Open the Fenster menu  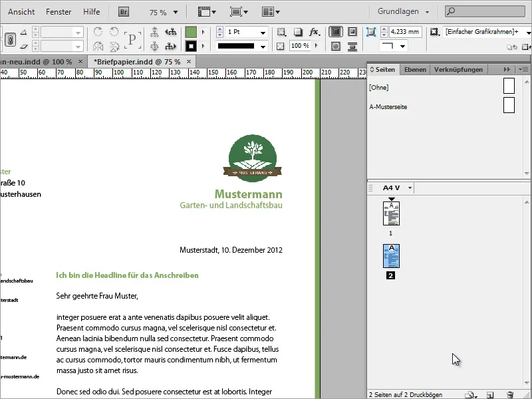pos(59,12)
